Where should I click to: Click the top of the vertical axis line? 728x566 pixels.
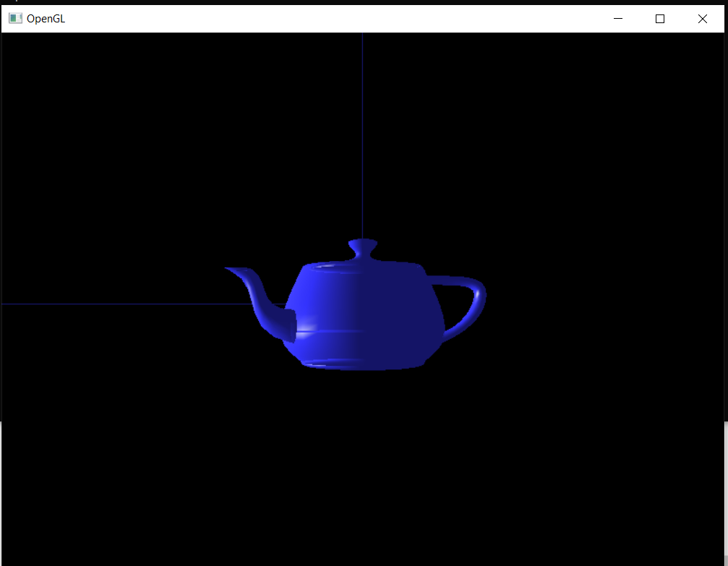[361, 40]
